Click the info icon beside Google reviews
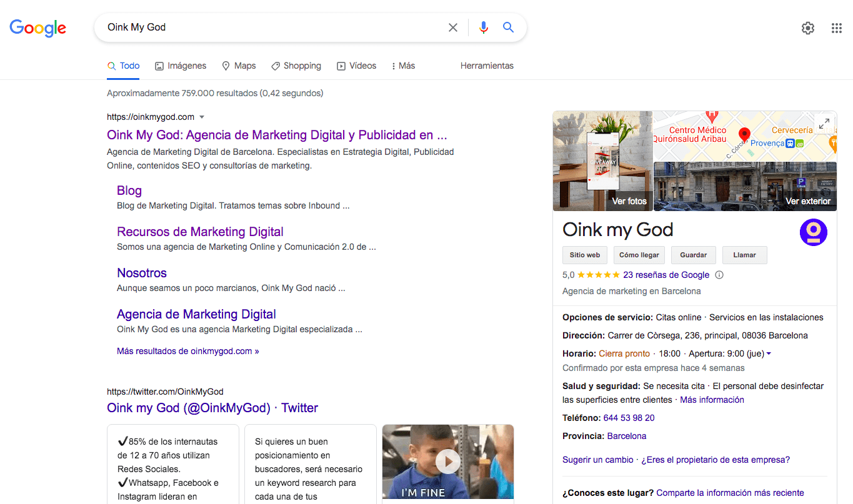This screenshot has width=853, height=504. [x=719, y=275]
